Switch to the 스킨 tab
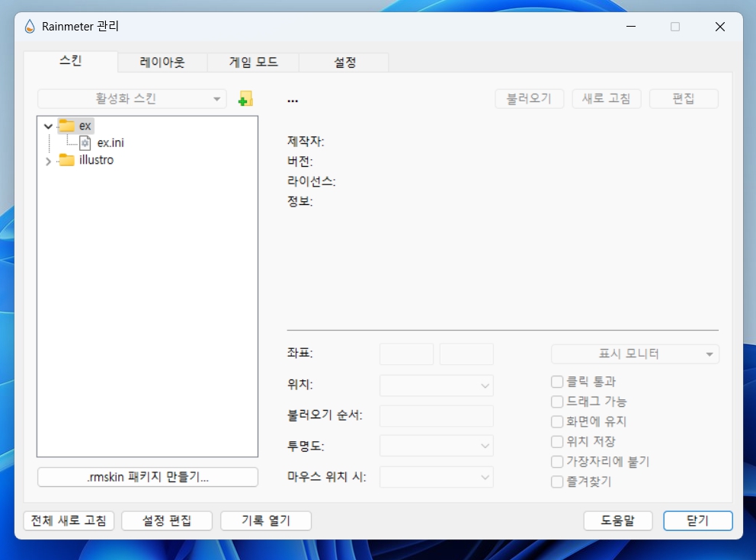The width and height of the screenshot is (756, 560). pyautogui.click(x=70, y=61)
